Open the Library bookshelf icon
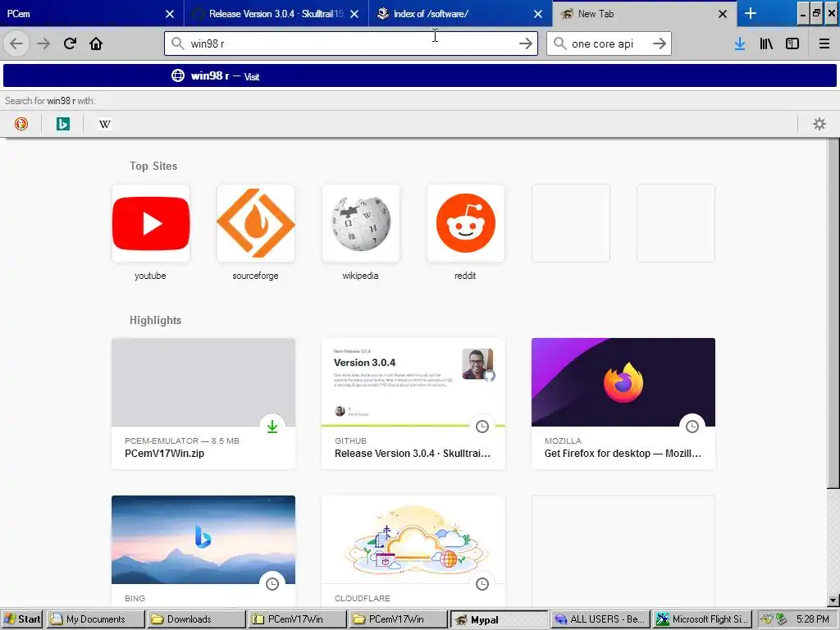The image size is (840, 630). (766, 43)
